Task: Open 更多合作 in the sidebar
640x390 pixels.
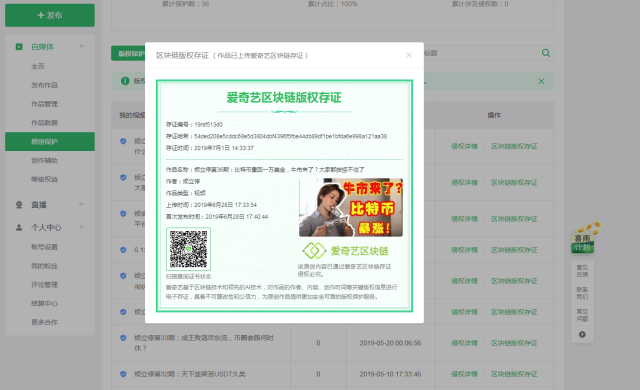Action: click(44, 322)
